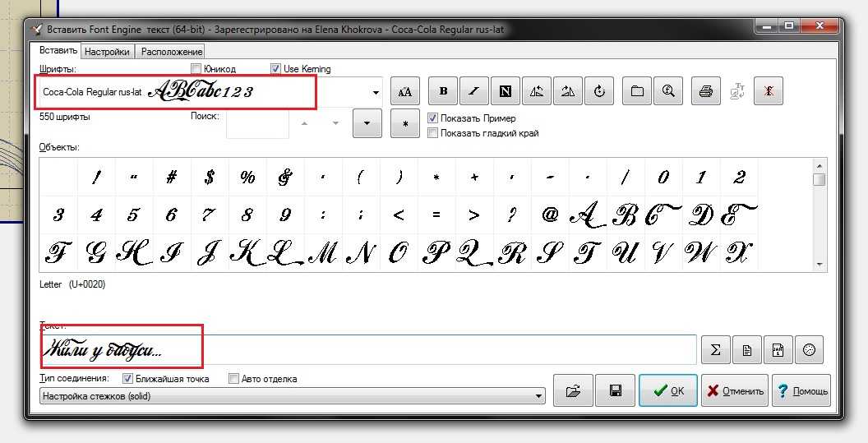Click the floppy disk save icon
Image resolution: width=868 pixels, height=443 pixels.
(615, 390)
